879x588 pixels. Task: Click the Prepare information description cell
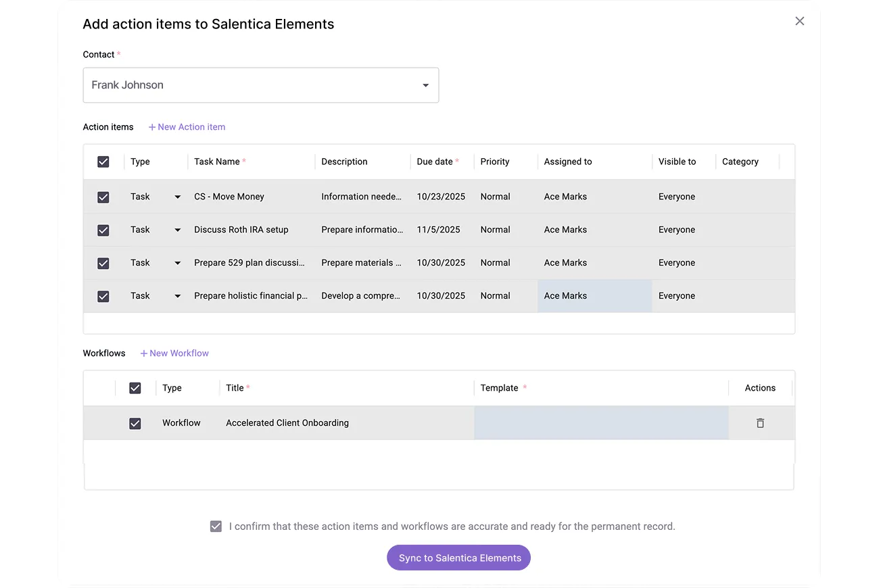click(x=363, y=230)
